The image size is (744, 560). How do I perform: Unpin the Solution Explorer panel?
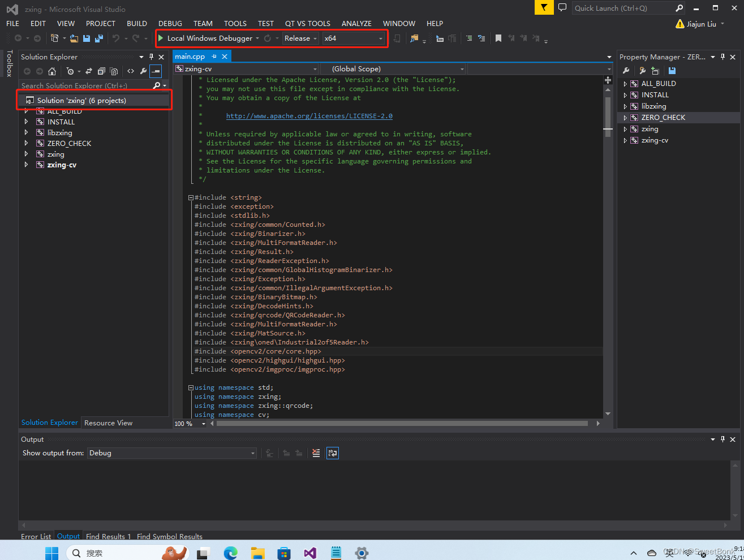pyautogui.click(x=150, y=57)
